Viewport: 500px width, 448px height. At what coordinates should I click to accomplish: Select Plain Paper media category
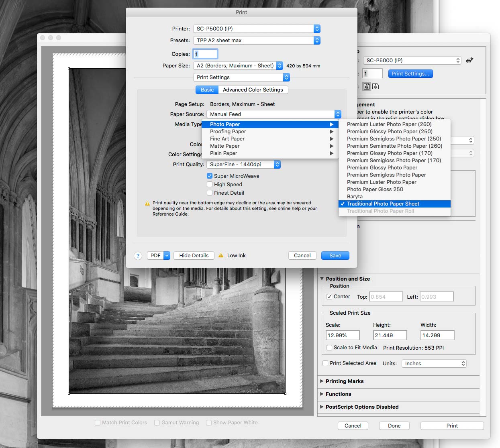[x=270, y=153]
